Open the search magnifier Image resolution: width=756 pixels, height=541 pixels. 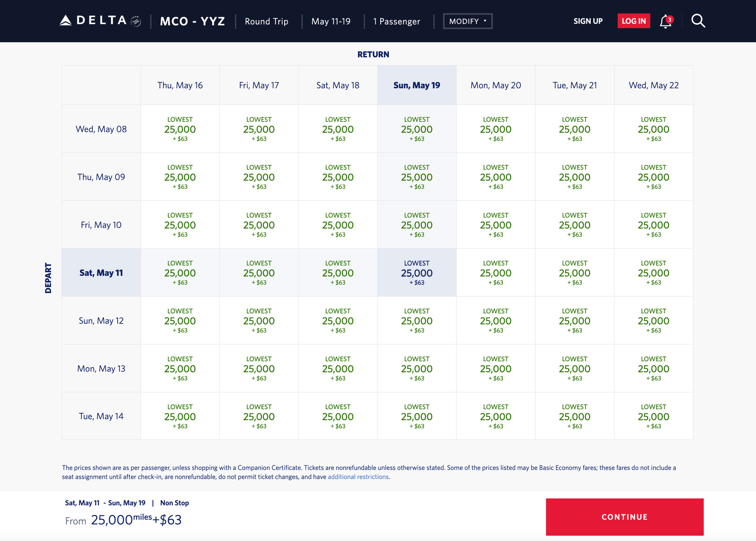click(698, 21)
